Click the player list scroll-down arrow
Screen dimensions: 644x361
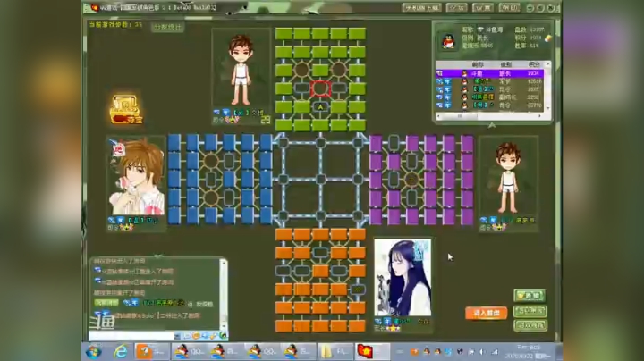pyautogui.click(x=547, y=108)
